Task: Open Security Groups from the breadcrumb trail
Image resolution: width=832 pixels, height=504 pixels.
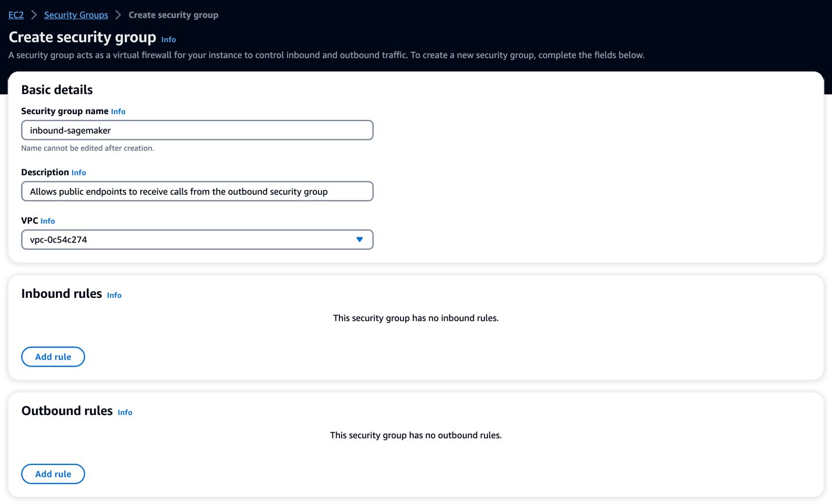Action: coord(76,15)
